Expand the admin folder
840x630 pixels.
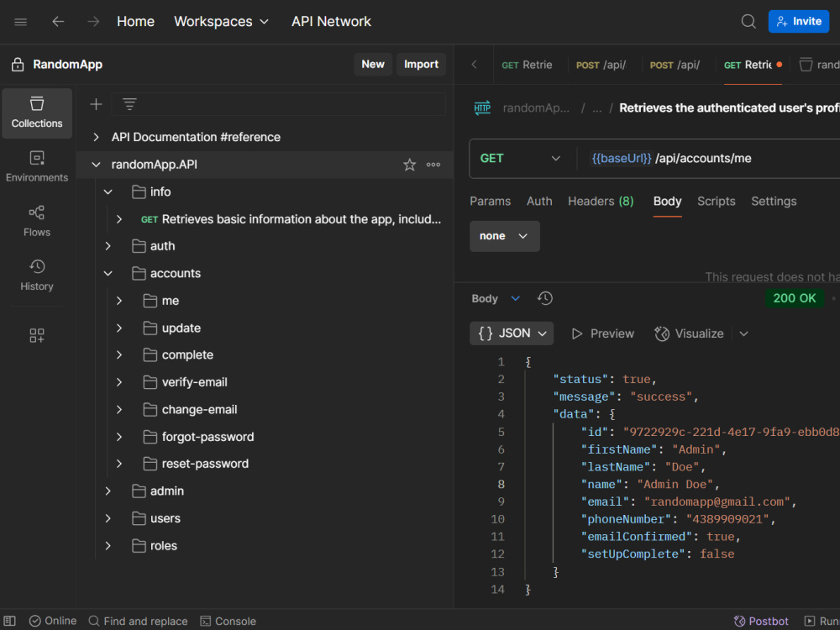pyautogui.click(x=108, y=491)
